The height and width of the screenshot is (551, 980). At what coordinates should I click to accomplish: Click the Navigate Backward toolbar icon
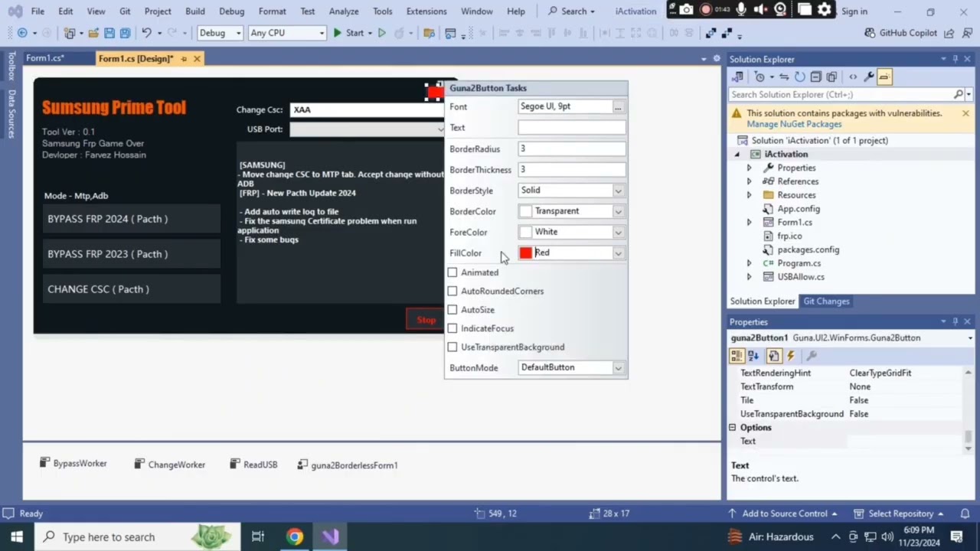click(x=22, y=33)
